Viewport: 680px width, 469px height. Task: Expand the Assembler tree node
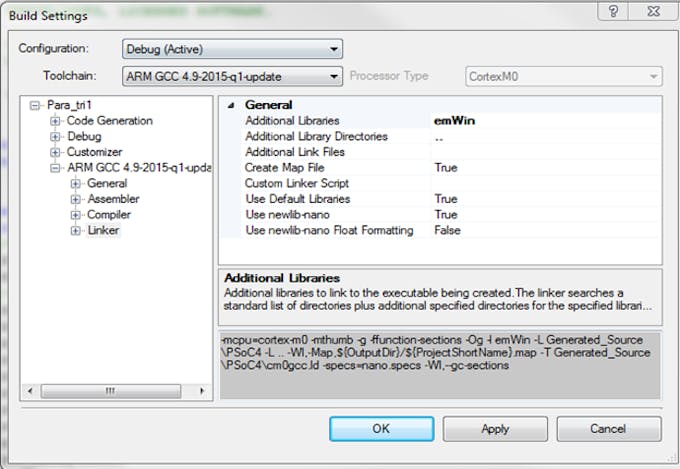pyautogui.click(x=75, y=199)
